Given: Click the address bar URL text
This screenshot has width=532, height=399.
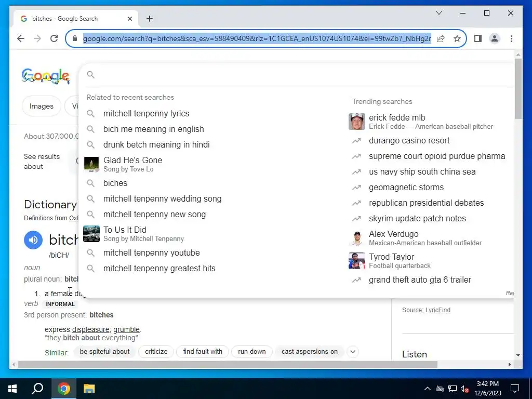Looking at the screenshot, I should (x=257, y=38).
